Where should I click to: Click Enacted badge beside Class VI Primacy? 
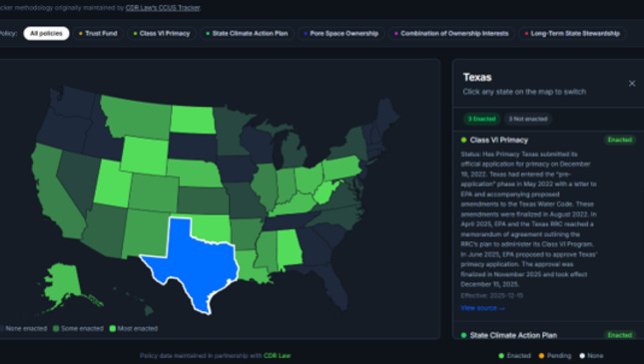tap(619, 140)
